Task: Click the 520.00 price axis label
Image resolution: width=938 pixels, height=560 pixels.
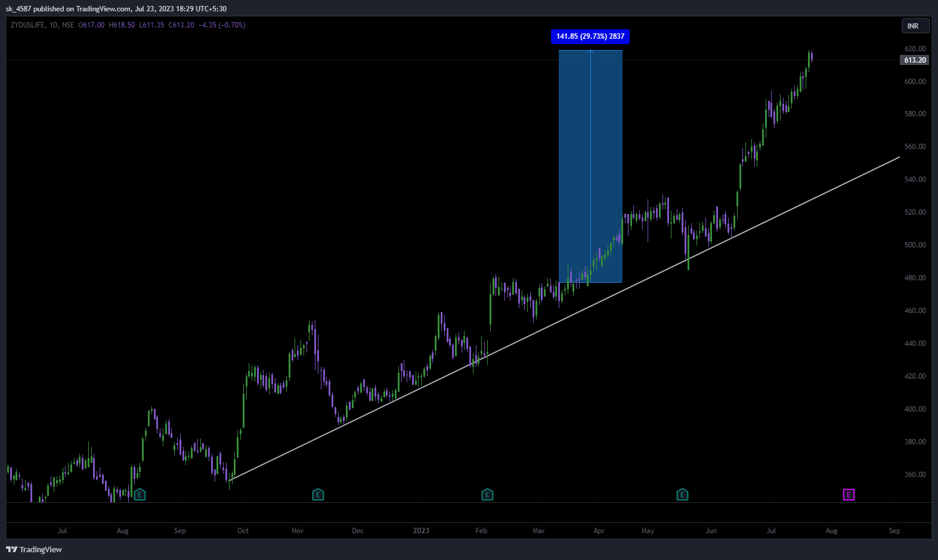Action: pyautogui.click(x=915, y=212)
